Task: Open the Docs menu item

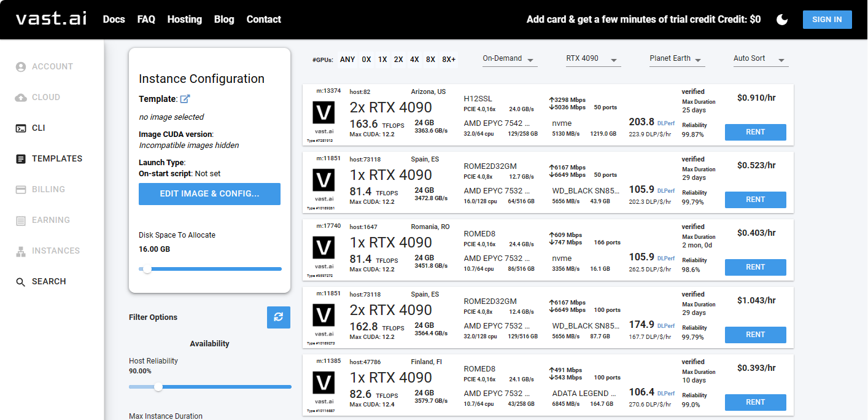Action: point(114,20)
